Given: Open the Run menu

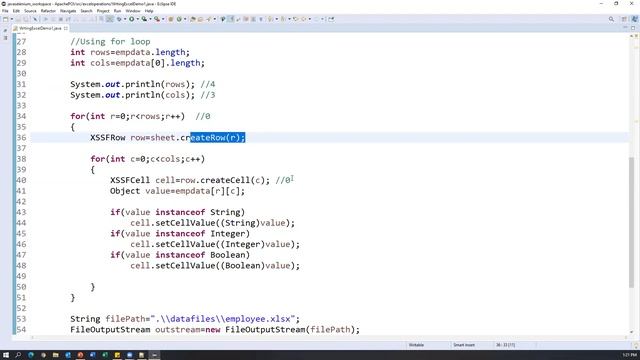Looking at the screenshot, I should coord(118,11).
